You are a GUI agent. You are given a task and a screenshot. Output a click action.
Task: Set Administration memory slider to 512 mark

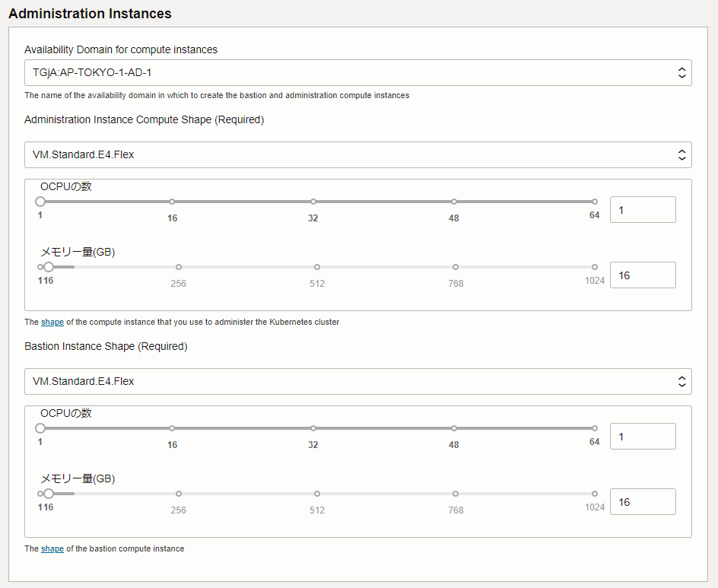(317, 267)
